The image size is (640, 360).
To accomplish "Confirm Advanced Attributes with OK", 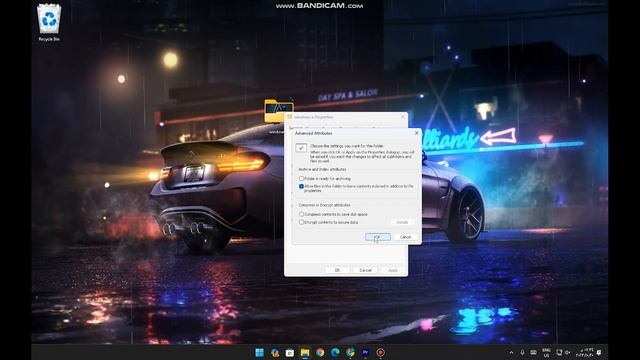I will pos(378,237).
